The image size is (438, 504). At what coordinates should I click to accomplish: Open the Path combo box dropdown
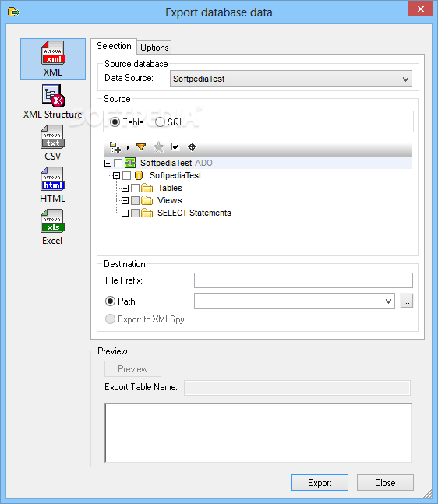[388, 301]
